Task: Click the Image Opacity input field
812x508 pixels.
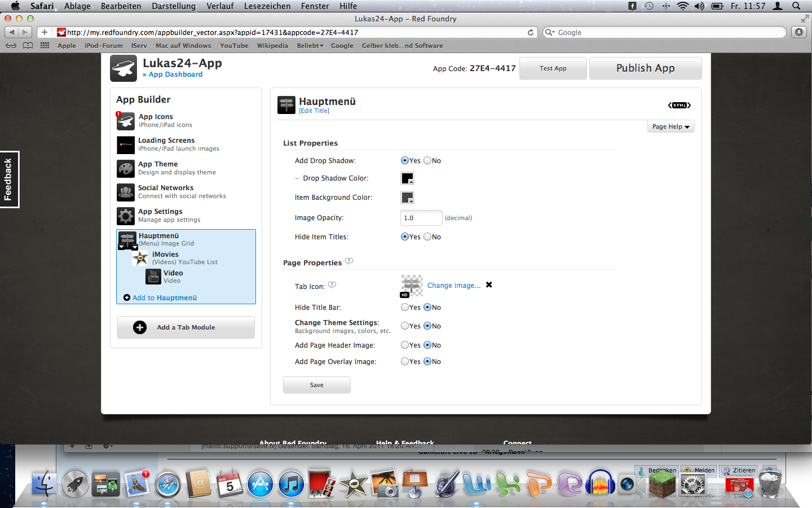Action: click(421, 218)
